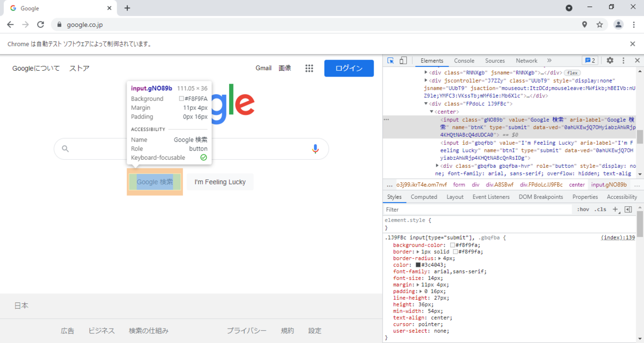The width and height of the screenshot is (644, 343).
Task: Click the Chrome tab search dropdown icon
Action: pos(569,8)
